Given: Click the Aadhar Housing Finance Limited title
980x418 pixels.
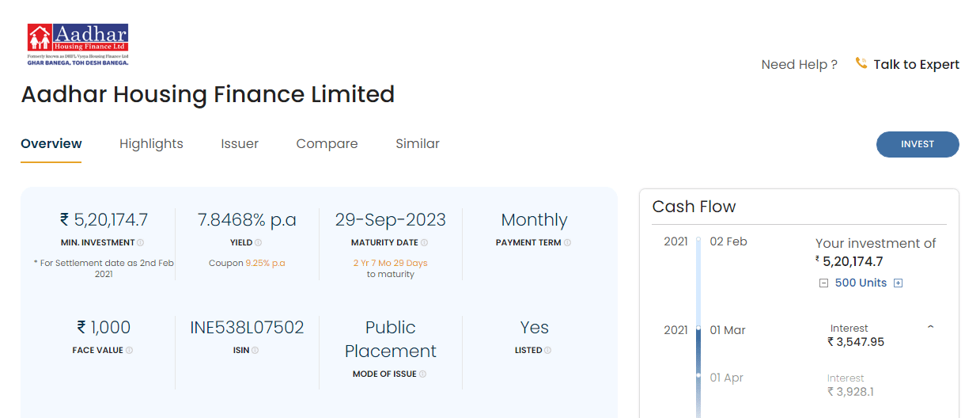Looking at the screenshot, I should tap(208, 94).
